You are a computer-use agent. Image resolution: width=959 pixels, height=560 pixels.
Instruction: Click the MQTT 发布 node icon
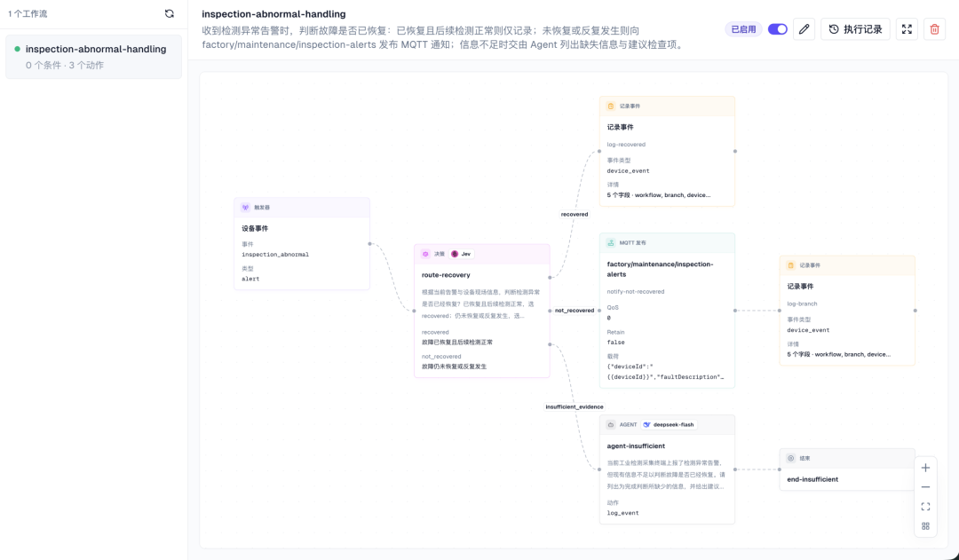[x=610, y=242]
